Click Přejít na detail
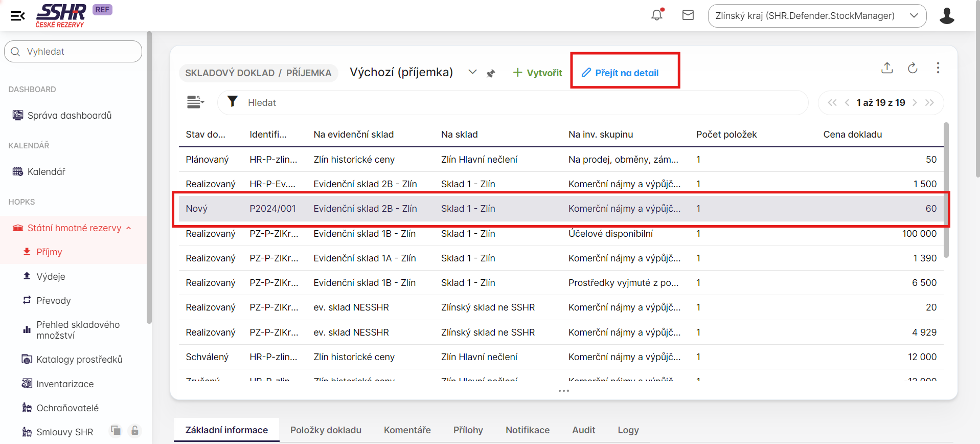 click(620, 73)
